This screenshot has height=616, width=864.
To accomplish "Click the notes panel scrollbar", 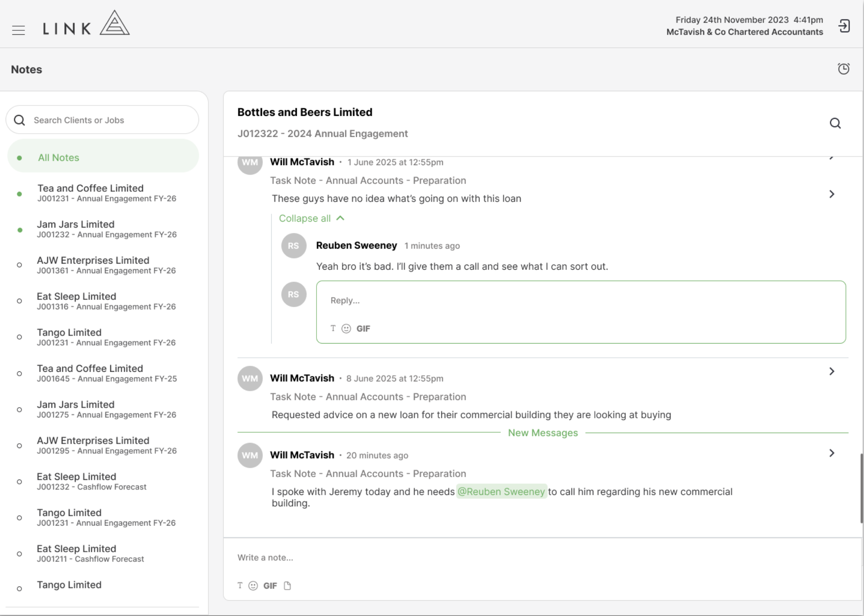I will pos(861,488).
